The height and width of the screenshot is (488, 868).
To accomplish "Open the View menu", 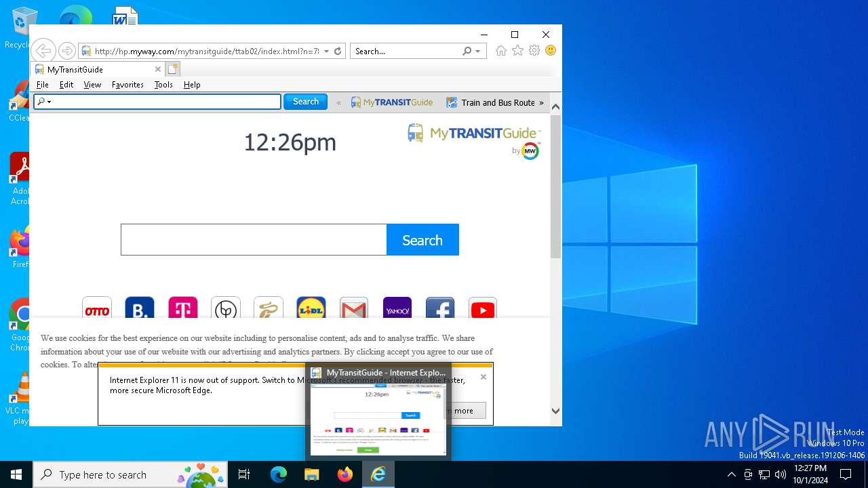I will tap(92, 85).
